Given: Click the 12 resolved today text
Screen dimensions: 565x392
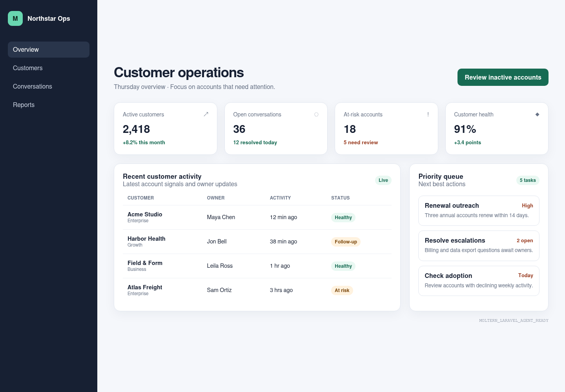Looking at the screenshot, I should [255, 143].
